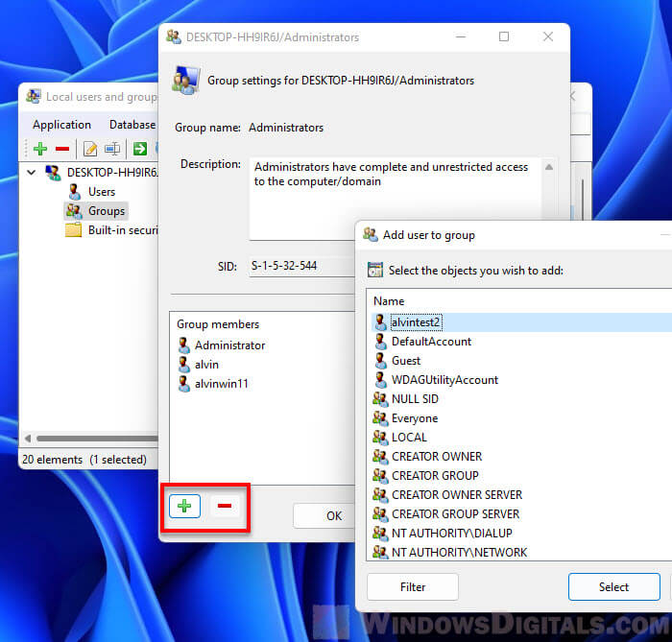Click the green plus add member button
Viewport: 672px width, 642px height.
click(184, 506)
